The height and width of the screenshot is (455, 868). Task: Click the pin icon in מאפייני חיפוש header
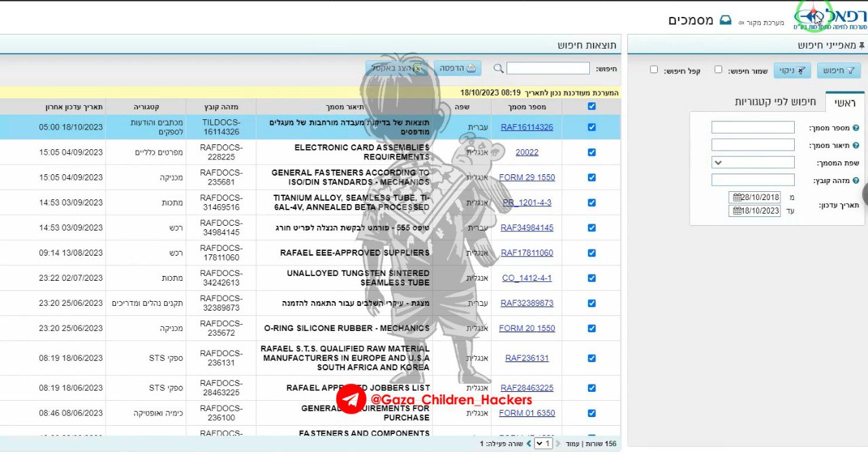tap(861, 45)
